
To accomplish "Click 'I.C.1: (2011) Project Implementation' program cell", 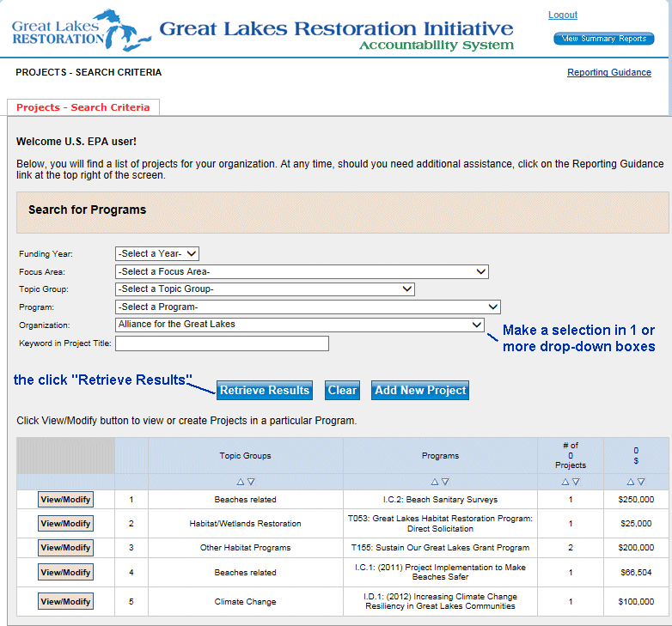I will pos(440,572).
